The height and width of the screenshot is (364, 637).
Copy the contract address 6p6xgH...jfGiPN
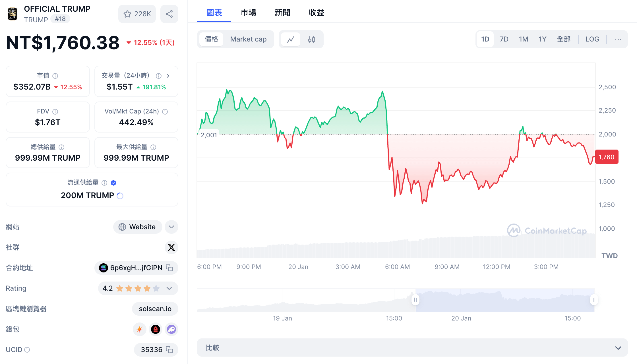[169, 268]
